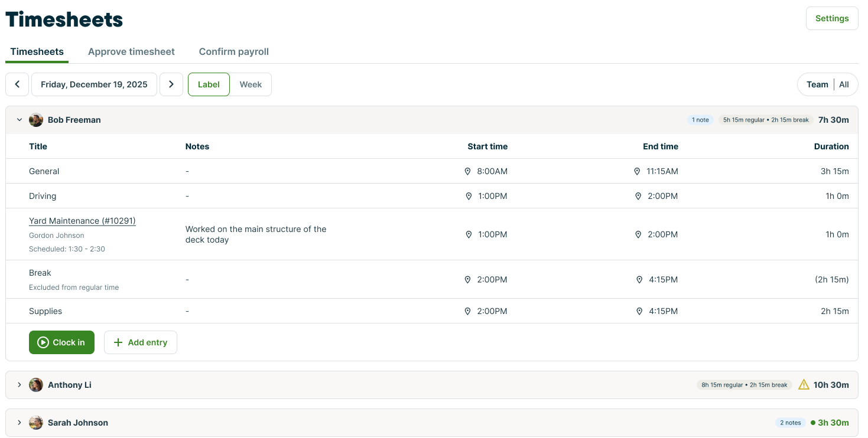The height and width of the screenshot is (438, 868).
Task: Click the Duration column header
Action: click(831, 147)
